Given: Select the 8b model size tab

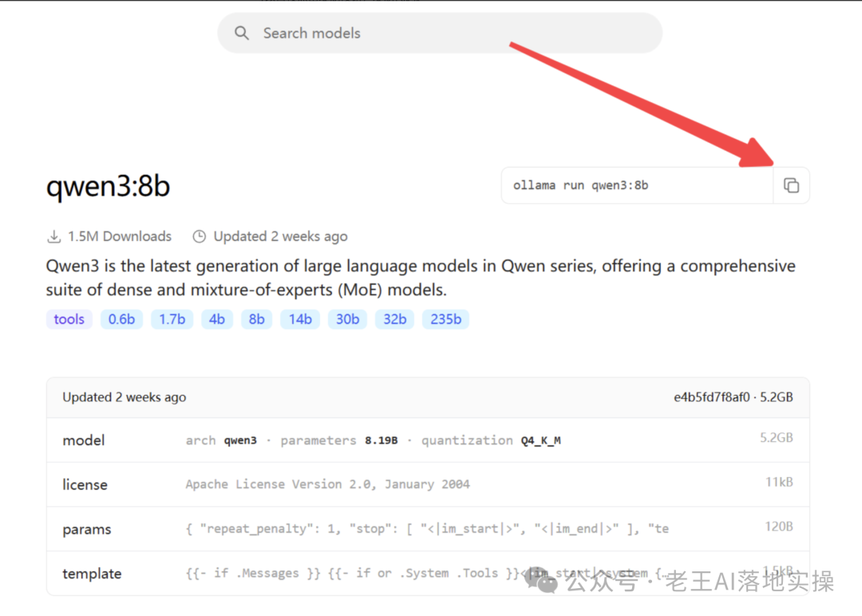Looking at the screenshot, I should click(256, 318).
